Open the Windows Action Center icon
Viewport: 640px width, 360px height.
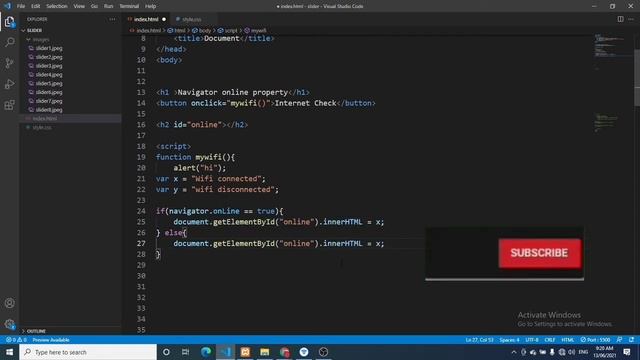pyautogui.click(x=627, y=352)
